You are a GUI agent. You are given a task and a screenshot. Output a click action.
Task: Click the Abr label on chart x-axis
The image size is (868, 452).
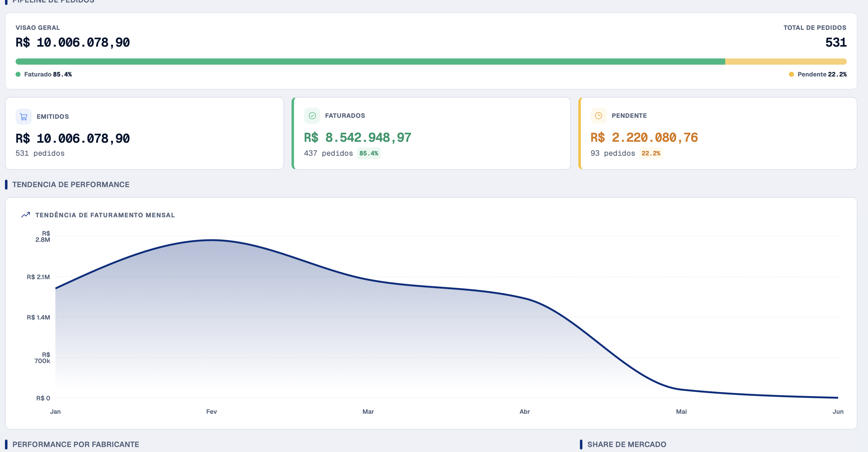tap(525, 412)
